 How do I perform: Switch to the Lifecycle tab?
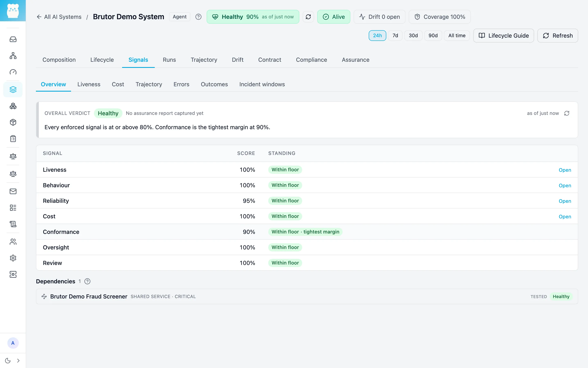102,60
